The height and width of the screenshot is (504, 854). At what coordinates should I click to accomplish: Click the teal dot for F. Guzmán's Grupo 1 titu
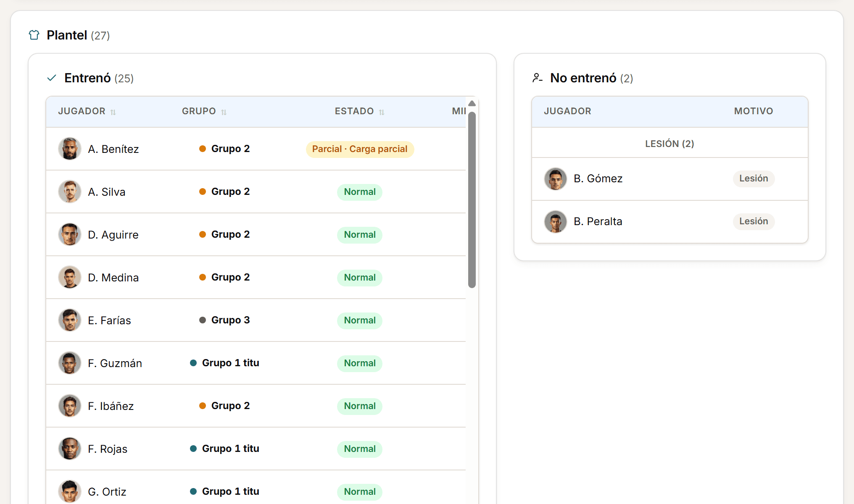(193, 363)
